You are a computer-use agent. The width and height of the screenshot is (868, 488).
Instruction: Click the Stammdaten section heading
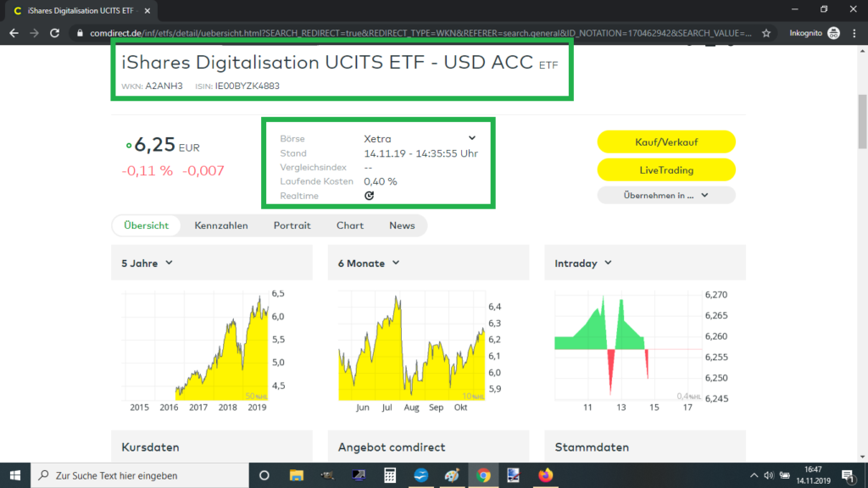pos(592,447)
